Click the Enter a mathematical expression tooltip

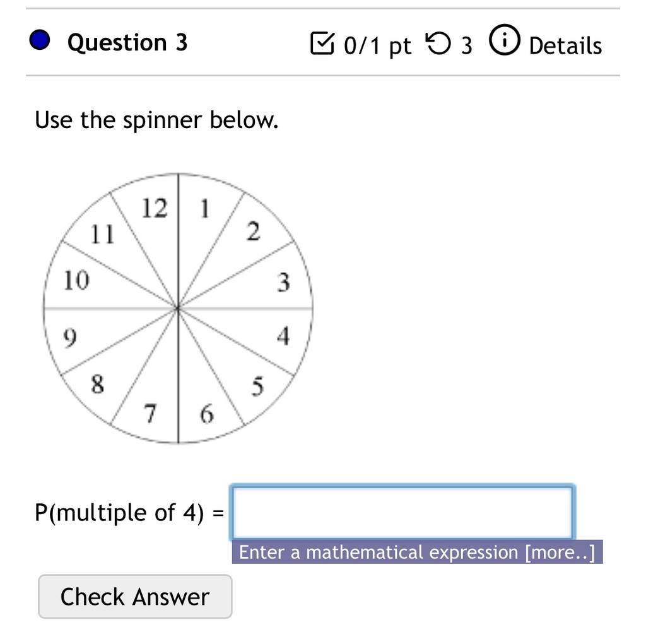point(417,552)
